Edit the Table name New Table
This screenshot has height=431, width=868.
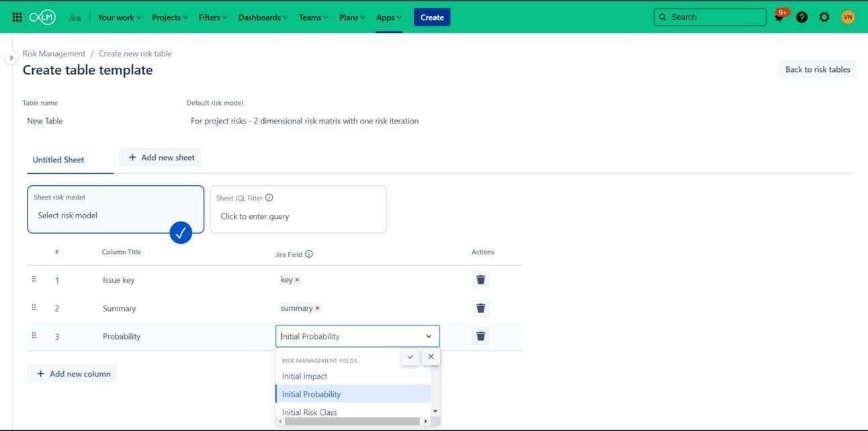45,121
